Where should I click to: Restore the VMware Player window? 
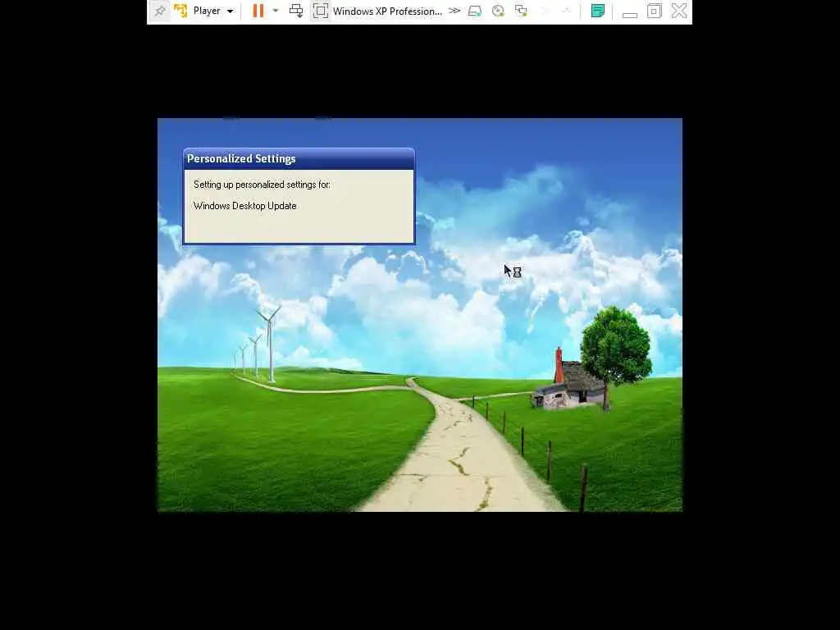(654, 11)
